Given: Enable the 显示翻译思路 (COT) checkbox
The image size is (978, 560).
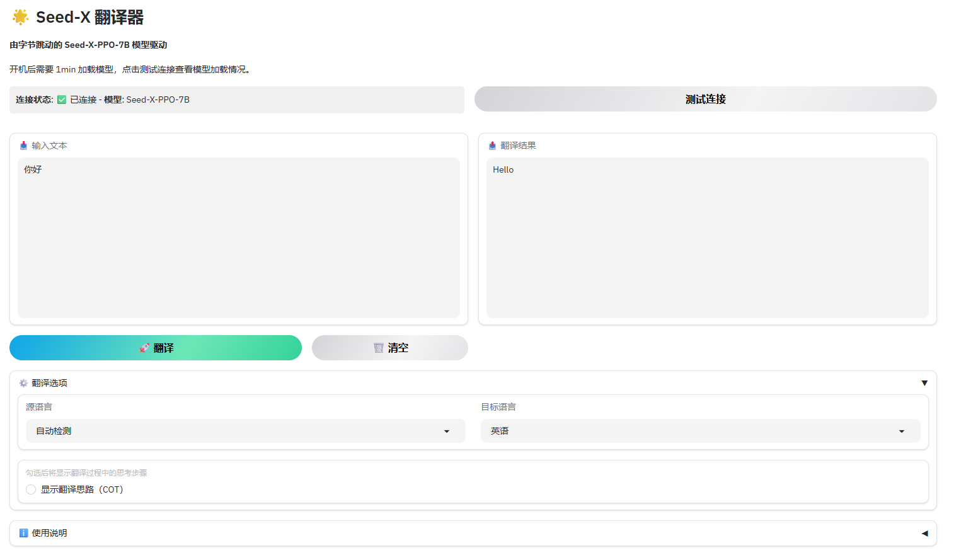Looking at the screenshot, I should click(x=31, y=489).
